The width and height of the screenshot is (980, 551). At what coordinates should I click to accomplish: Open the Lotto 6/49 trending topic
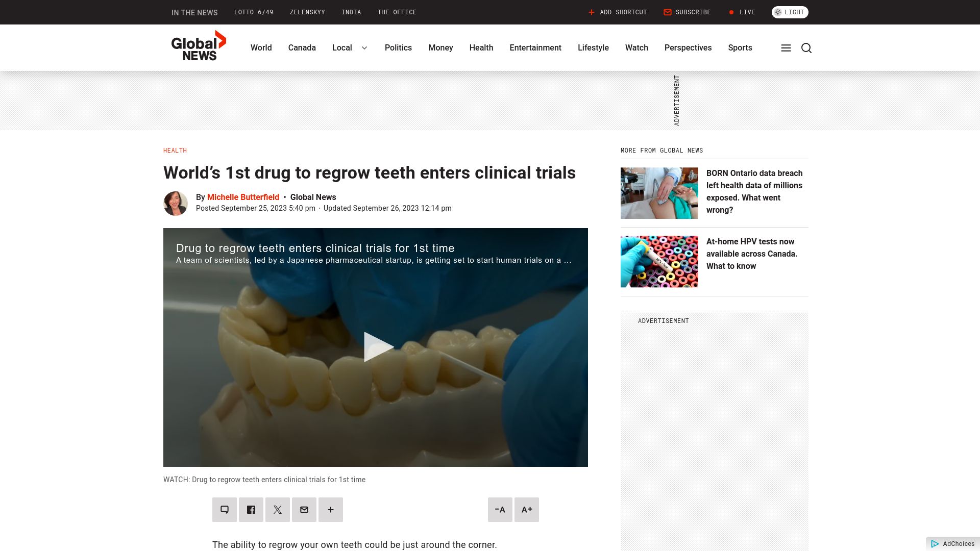(x=254, y=12)
